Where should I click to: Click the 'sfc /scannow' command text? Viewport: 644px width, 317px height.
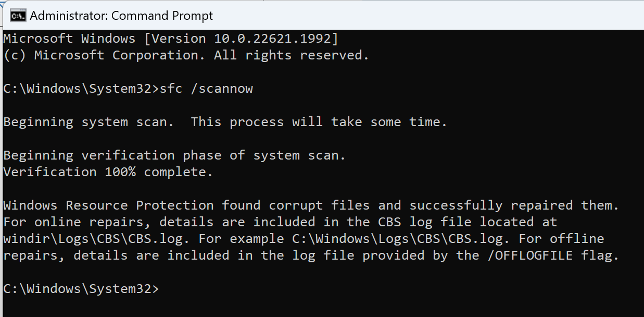coord(206,89)
